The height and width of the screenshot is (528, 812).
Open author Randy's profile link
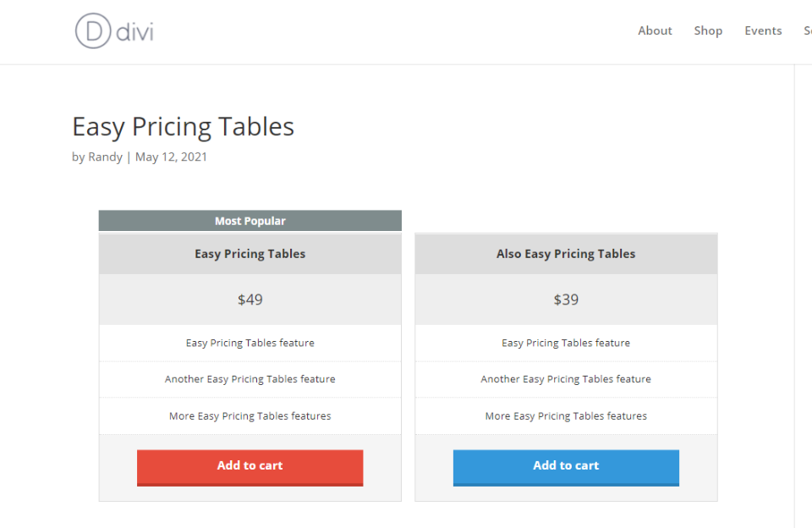point(105,157)
